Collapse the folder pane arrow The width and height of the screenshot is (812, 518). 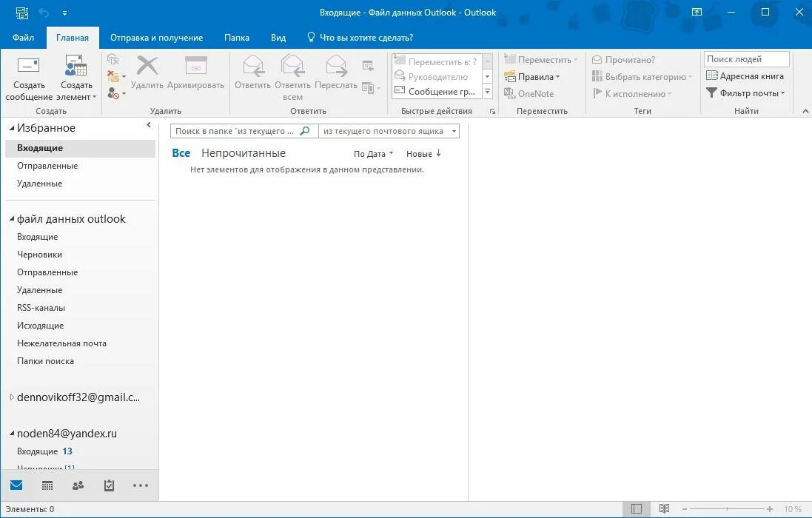[149, 125]
